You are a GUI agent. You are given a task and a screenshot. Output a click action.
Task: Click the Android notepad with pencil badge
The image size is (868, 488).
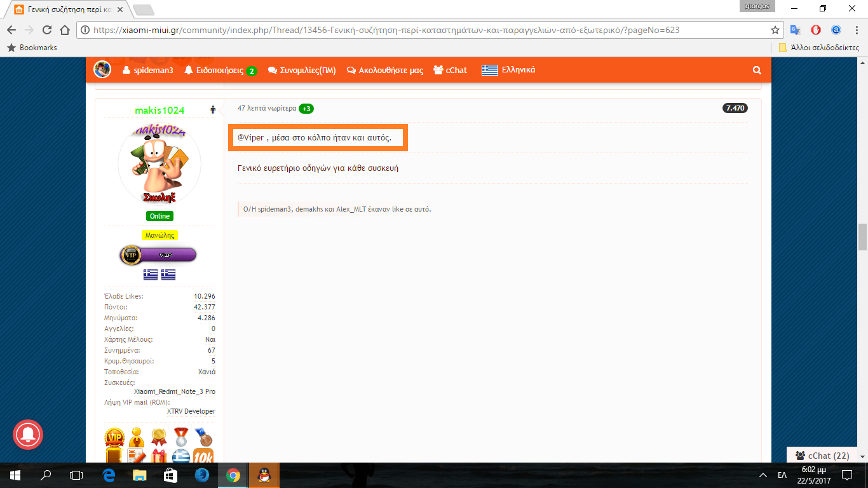tap(137, 456)
